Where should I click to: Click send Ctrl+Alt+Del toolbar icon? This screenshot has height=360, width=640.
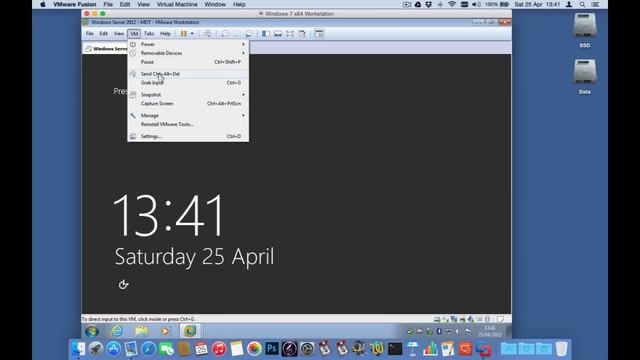[x=207, y=33]
